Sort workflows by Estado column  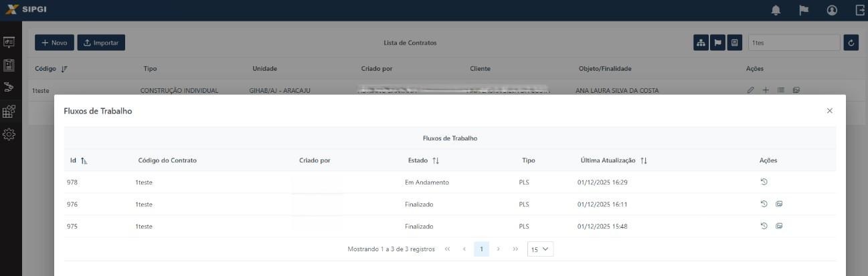(436, 160)
